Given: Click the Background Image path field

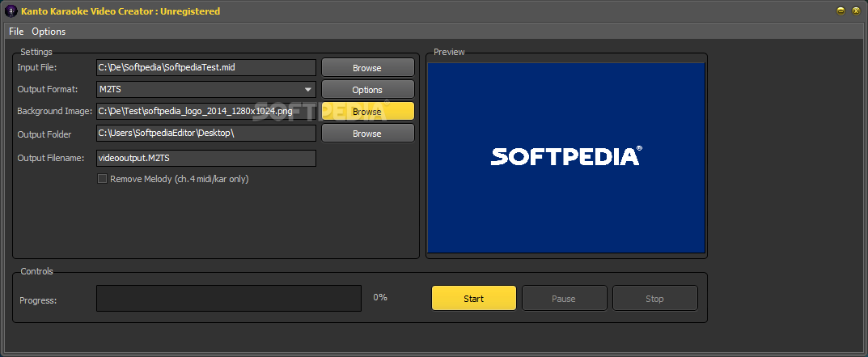Looking at the screenshot, I should point(206,111).
